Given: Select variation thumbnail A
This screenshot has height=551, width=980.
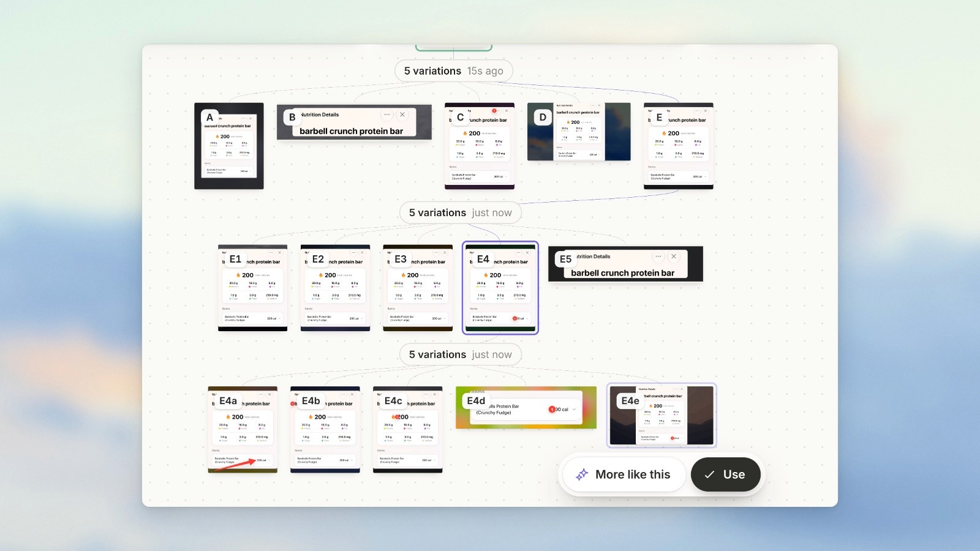Looking at the screenshot, I should tap(229, 146).
